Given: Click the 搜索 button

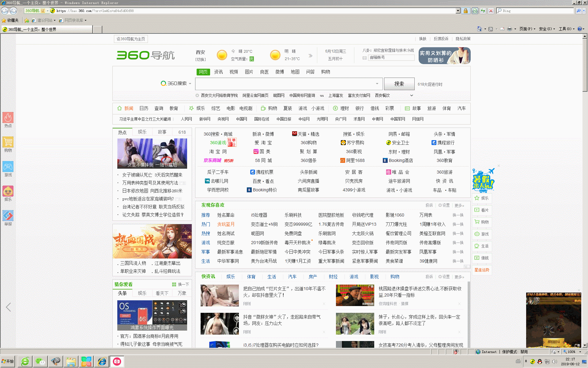Looking at the screenshot, I should coord(399,84).
